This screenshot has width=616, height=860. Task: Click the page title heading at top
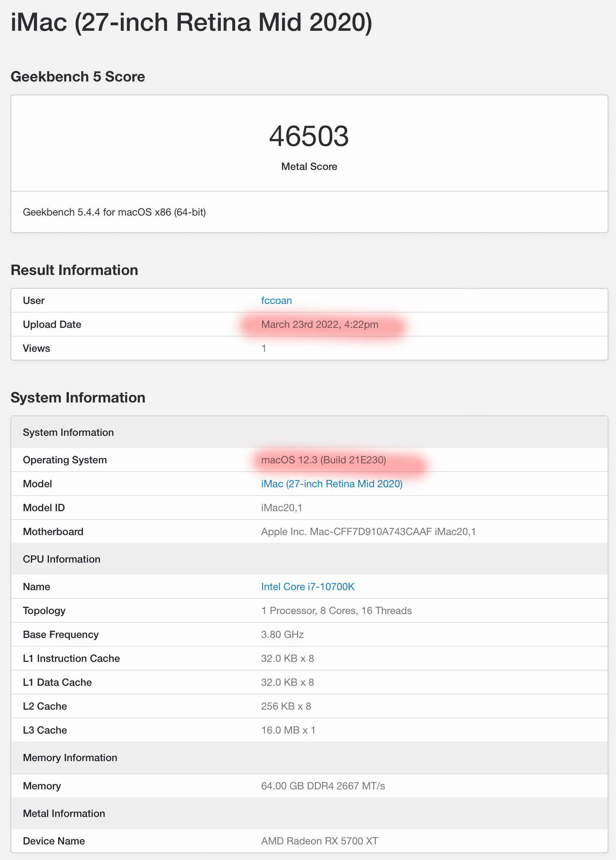191,23
